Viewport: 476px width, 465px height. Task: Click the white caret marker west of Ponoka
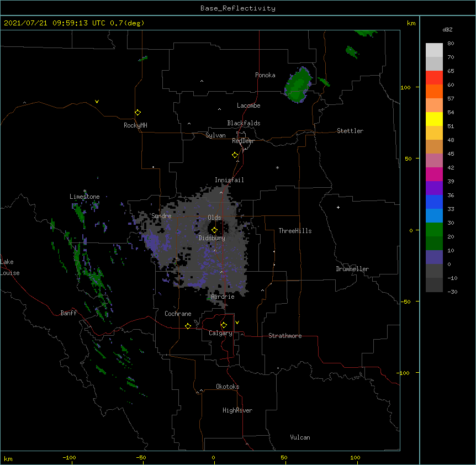202,81
